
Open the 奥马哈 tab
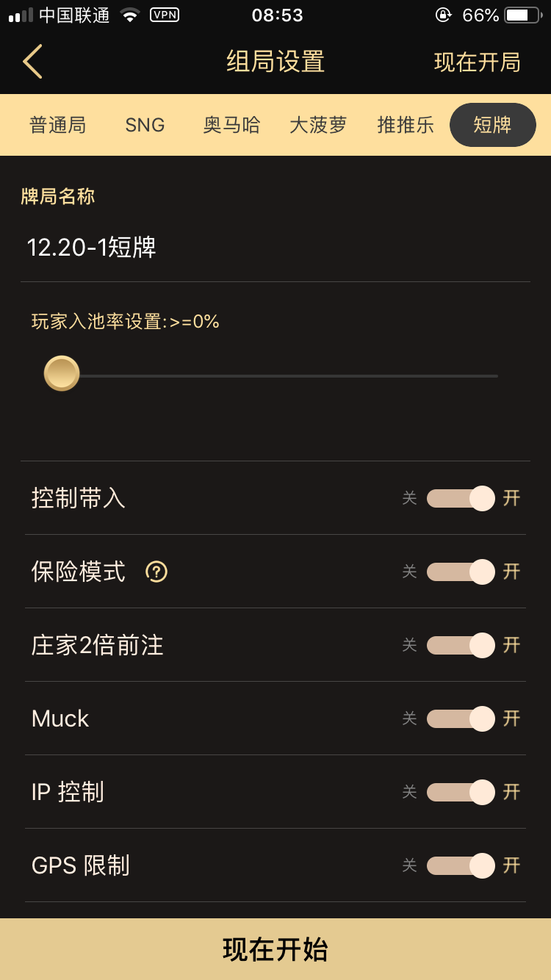click(x=231, y=125)
